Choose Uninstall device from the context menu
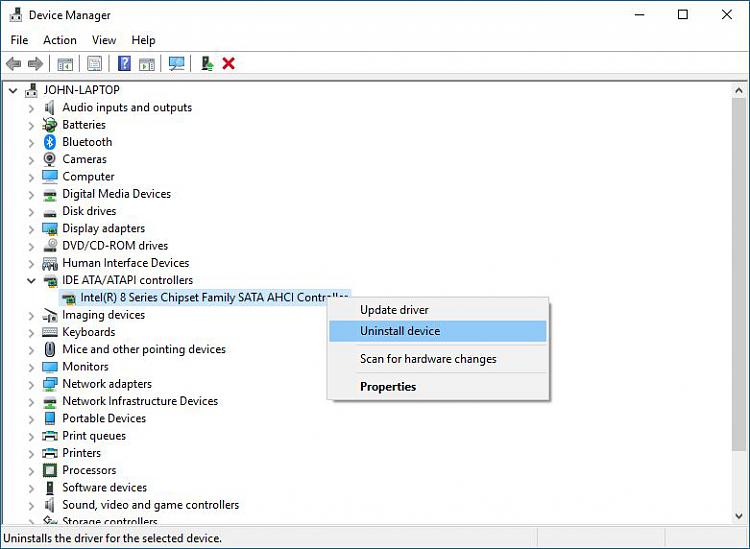750x549 pixels. (438, 331)
